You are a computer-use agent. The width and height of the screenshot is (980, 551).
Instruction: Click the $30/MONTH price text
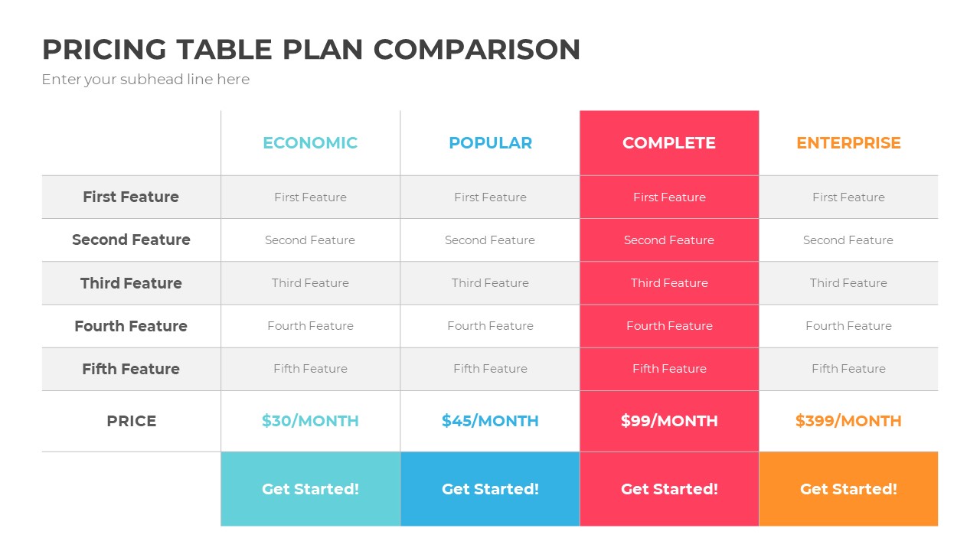310,421
